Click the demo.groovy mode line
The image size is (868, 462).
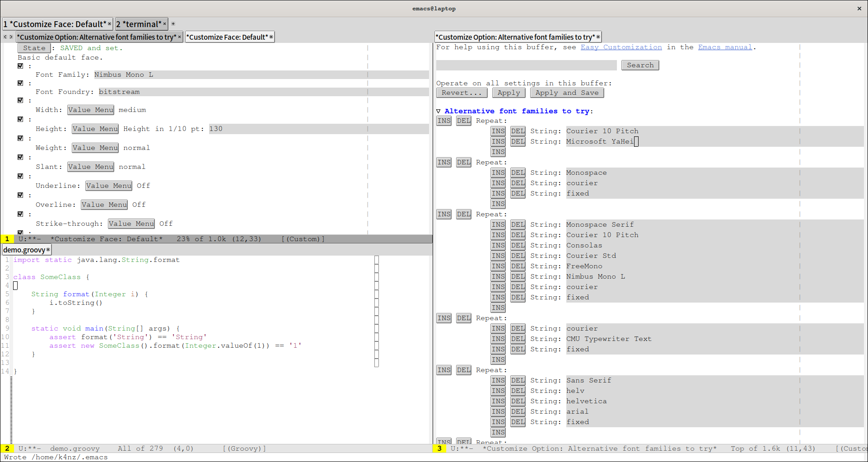pyautogui.click(x=217, y=448)
